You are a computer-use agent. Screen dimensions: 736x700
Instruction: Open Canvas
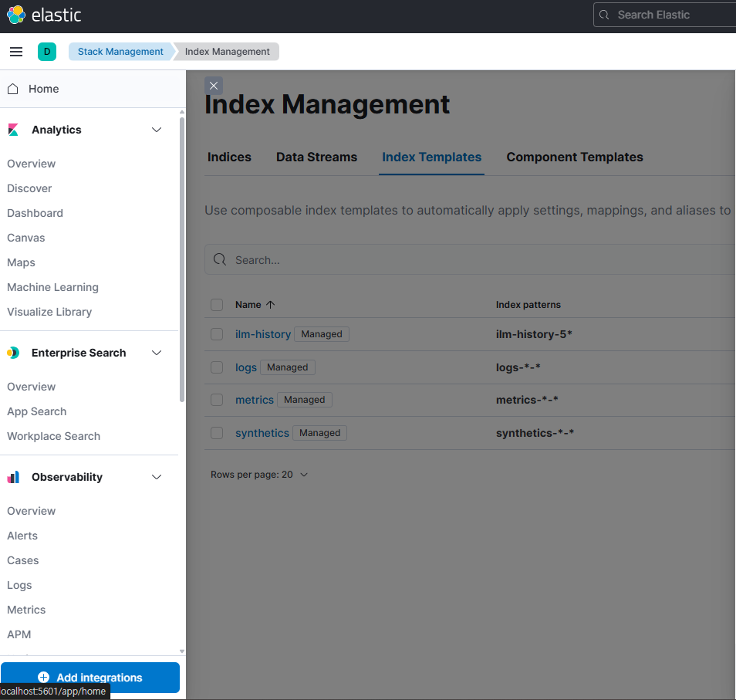click(x=26, y=238)
